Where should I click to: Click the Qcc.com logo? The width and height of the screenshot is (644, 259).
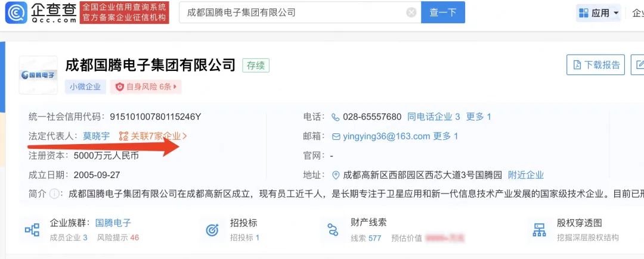[x=41, y=13]
